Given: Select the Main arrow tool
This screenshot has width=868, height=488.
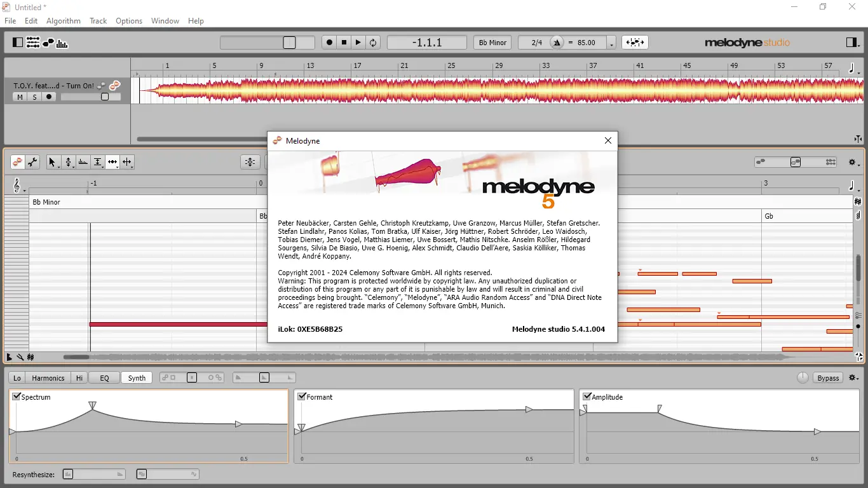Looking at the screenshot, I should pos(53,162).
